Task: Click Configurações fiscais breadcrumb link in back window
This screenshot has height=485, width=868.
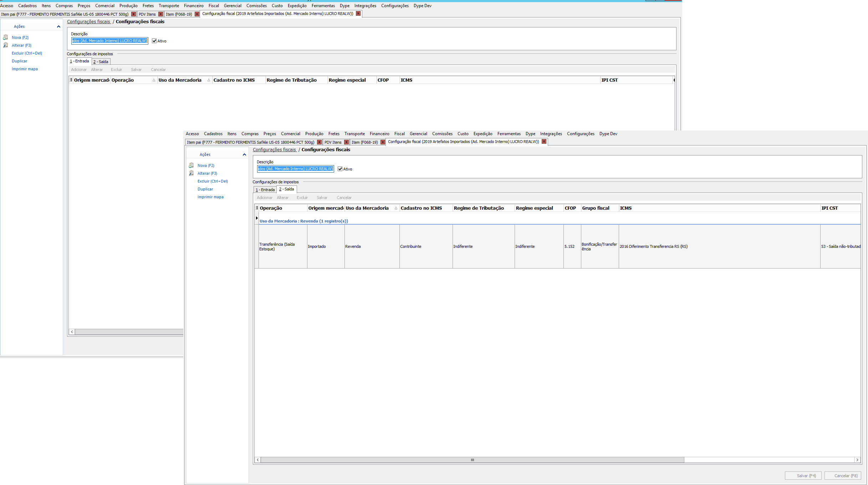Action: coord(88,22)
